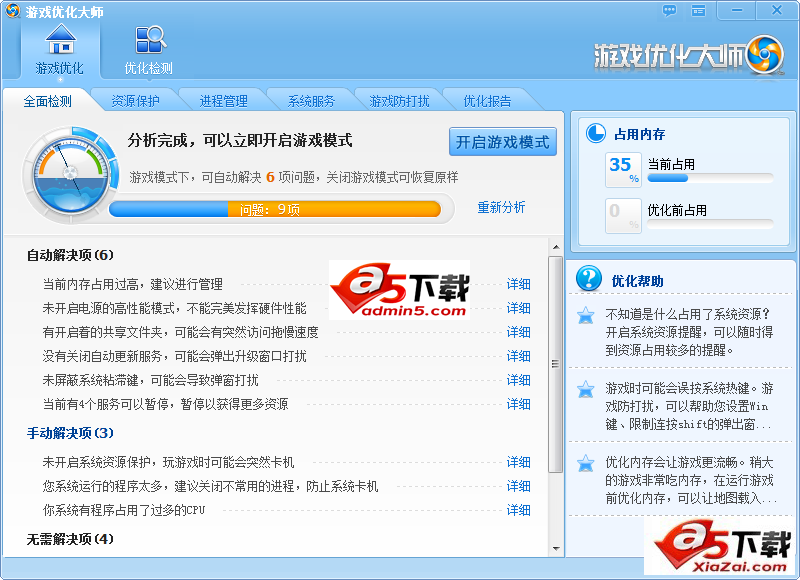800x580 pixels.
Task: Switch to the 全面检测 tab
Action: pyautogui.click(x=47, y=101)
